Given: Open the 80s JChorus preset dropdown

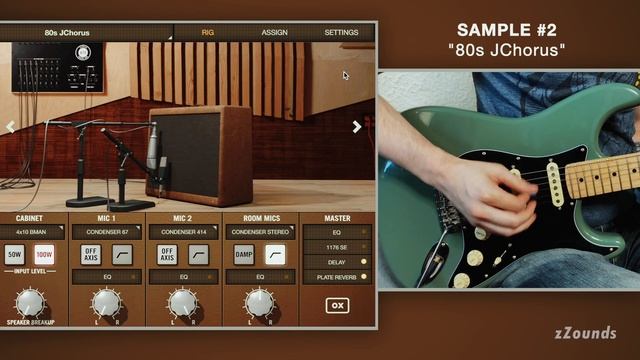Looking at the screenshot, I should [x=86, y=33].
